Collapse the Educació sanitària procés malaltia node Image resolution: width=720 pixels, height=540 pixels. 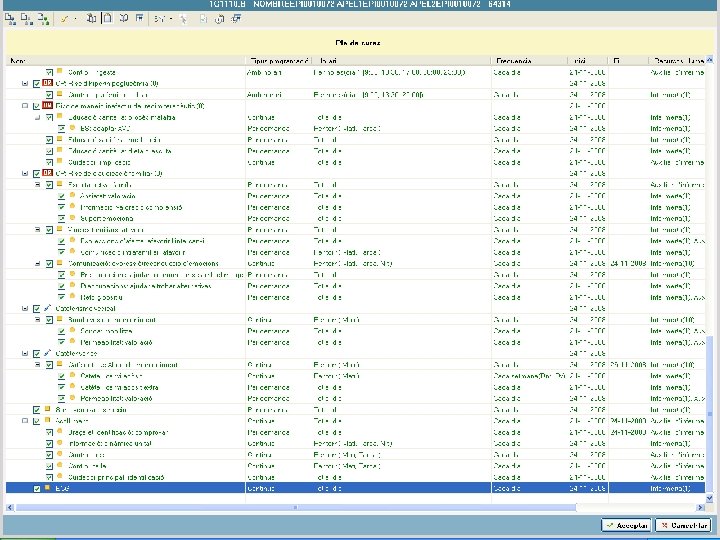38,117
